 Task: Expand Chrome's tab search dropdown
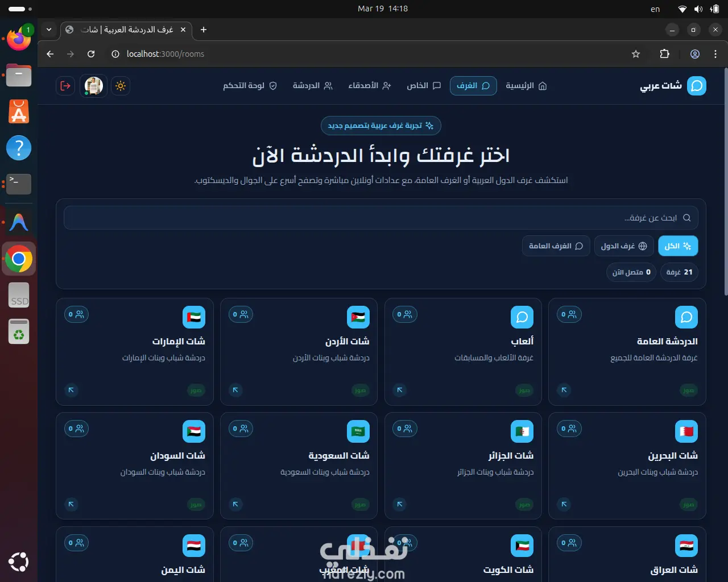[x=49, y=30]
